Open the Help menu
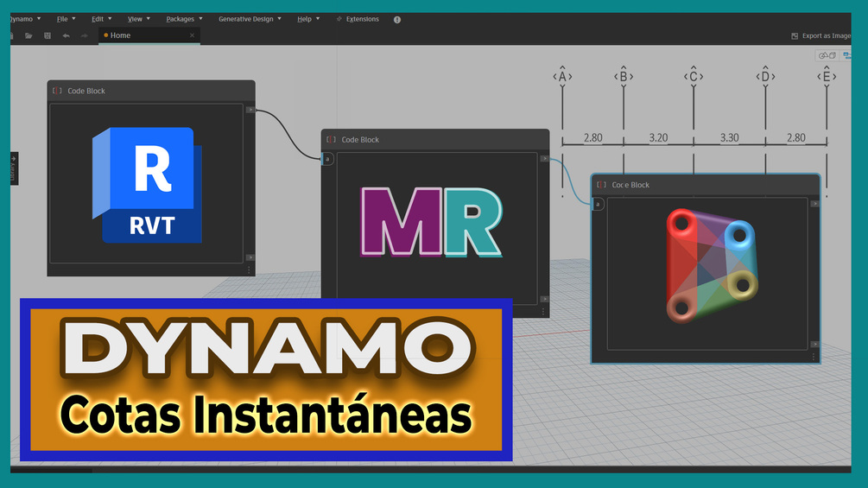868x488 pixels. [308, 19]
